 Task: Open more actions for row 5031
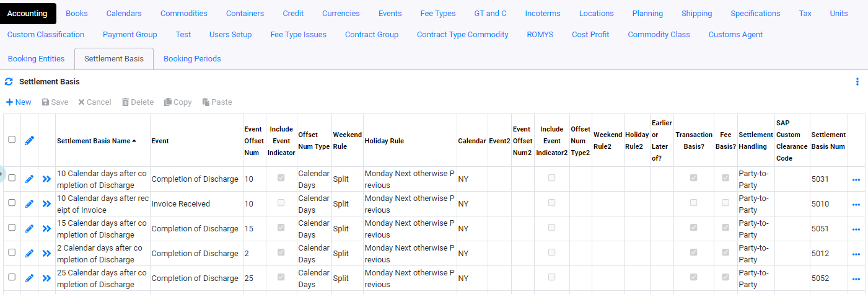pyautogui.click(x=856, y=180)
